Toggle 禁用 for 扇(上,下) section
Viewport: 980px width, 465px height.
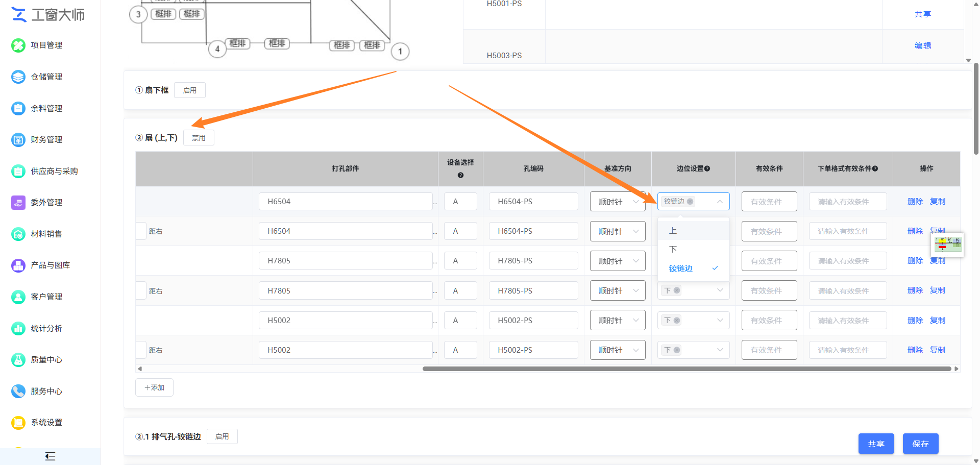[x=199, y=138]
